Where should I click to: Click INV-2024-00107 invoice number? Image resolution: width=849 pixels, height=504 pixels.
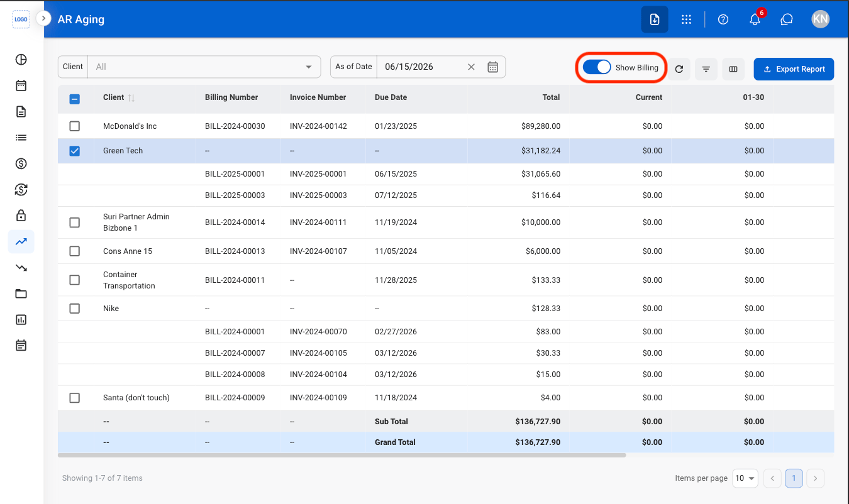point(318,251)
